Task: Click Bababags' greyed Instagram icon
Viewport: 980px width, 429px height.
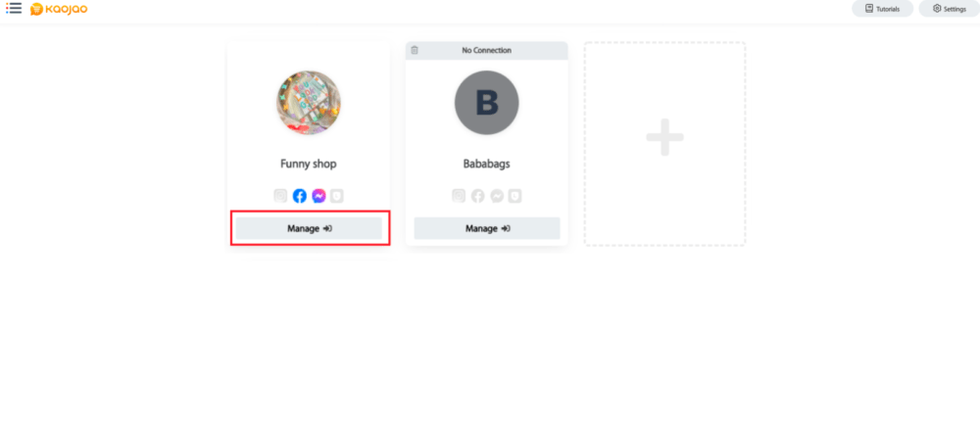Action: click(459, 196)
